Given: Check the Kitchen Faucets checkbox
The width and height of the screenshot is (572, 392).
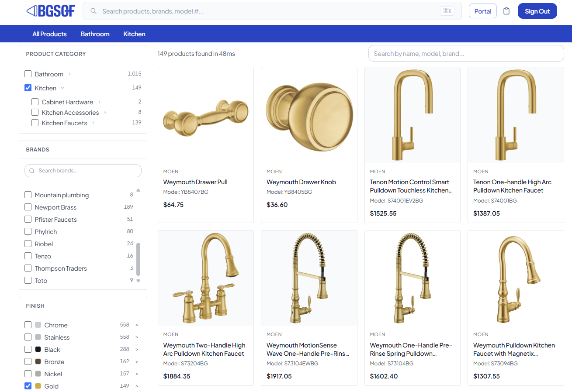Looking at the screenshot, I should tap(35, 123).
